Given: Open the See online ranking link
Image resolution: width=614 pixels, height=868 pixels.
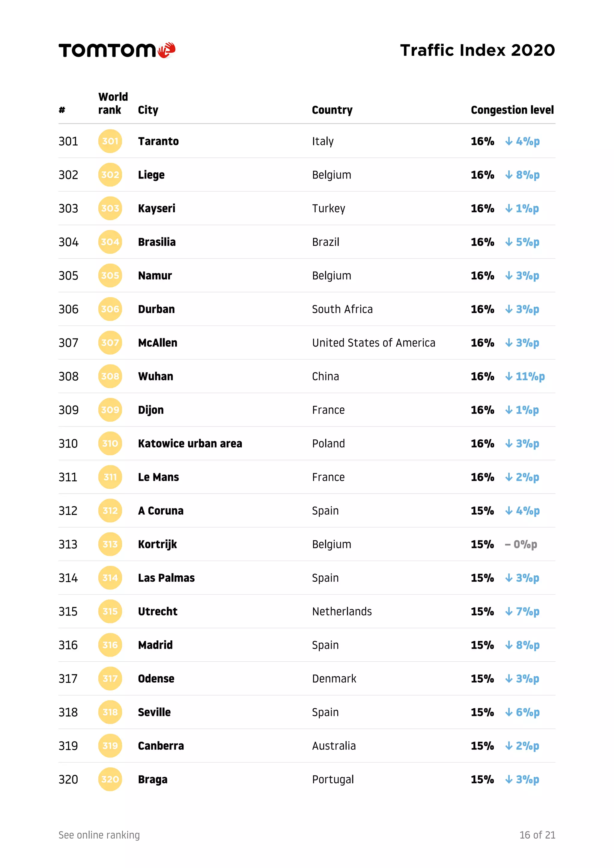Looking at the screenshot, I should pyautogui.click(x=99, y=835).
